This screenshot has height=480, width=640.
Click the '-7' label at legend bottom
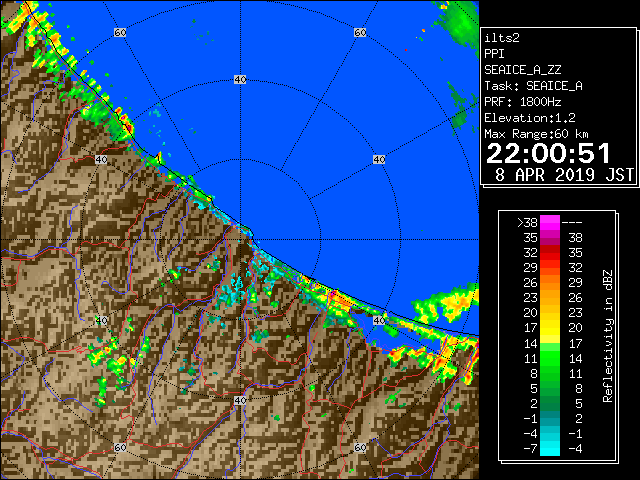530,449
